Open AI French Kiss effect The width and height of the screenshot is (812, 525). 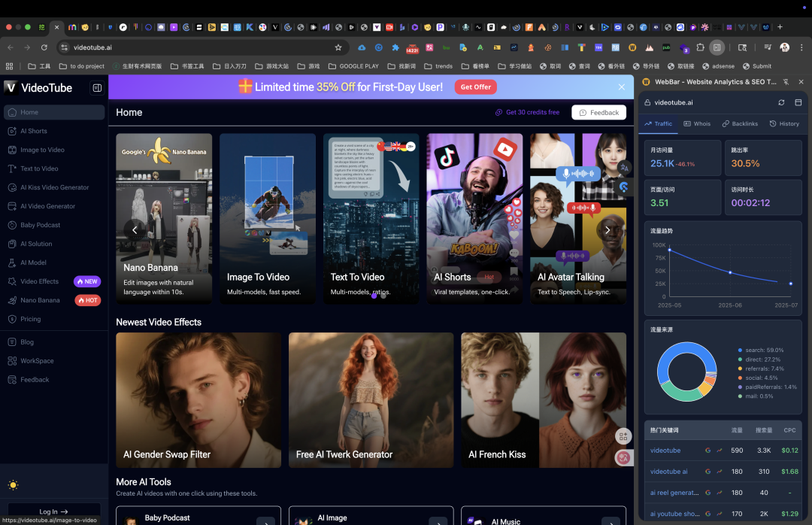click(544, 400)
